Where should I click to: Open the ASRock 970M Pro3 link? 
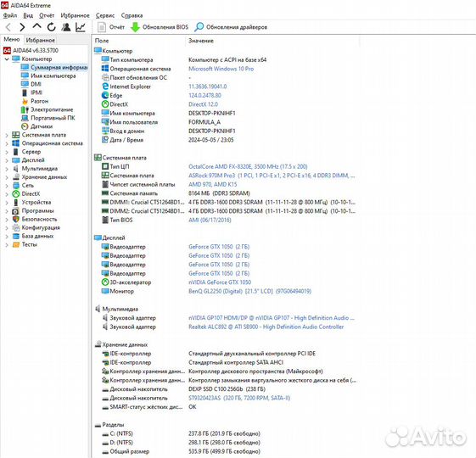[272, 176]
